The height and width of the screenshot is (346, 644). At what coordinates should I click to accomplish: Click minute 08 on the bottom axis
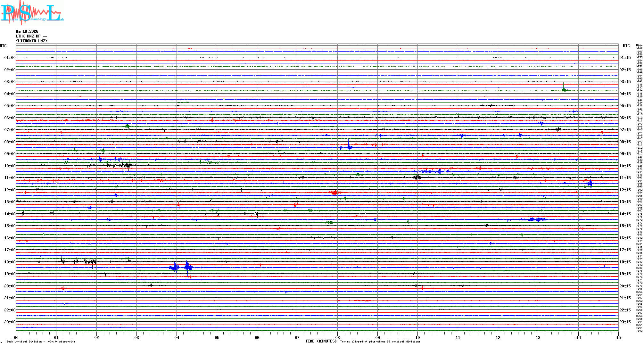pyautogui.click(x=337, y=337)
